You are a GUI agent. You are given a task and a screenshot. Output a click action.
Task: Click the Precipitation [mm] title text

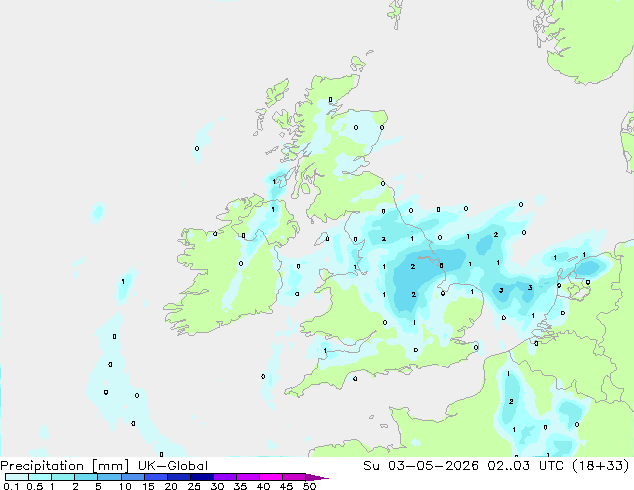click(65, 466)
